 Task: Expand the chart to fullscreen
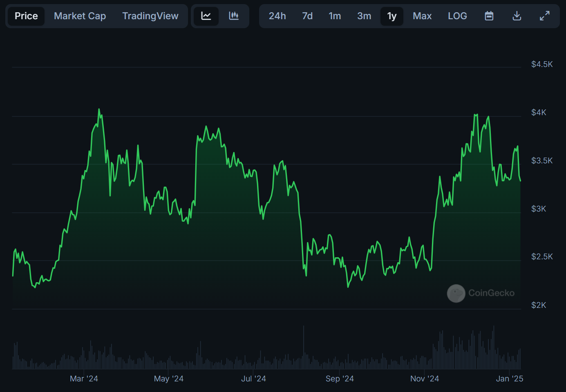click(545, 16)
